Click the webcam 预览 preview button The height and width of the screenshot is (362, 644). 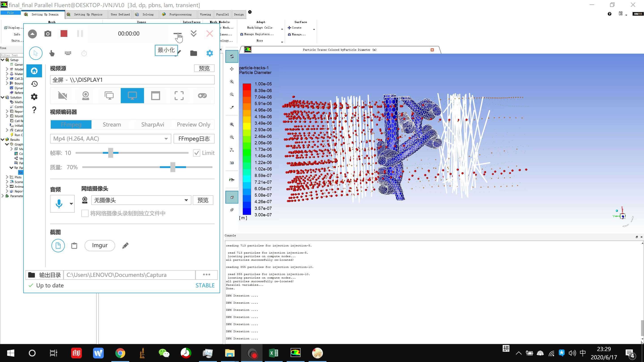pyautogui.click(x=203, y=200)
